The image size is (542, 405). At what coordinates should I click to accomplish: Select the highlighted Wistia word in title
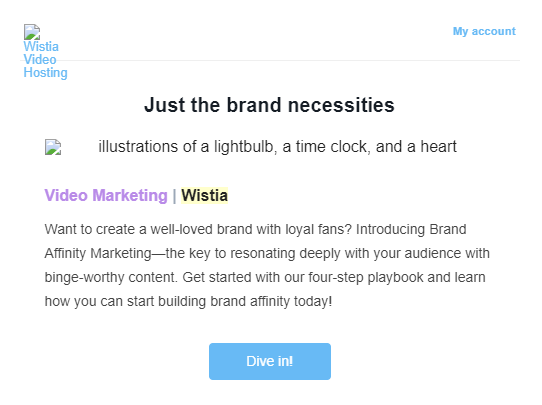pyautogui.click(x=205, y=195)
